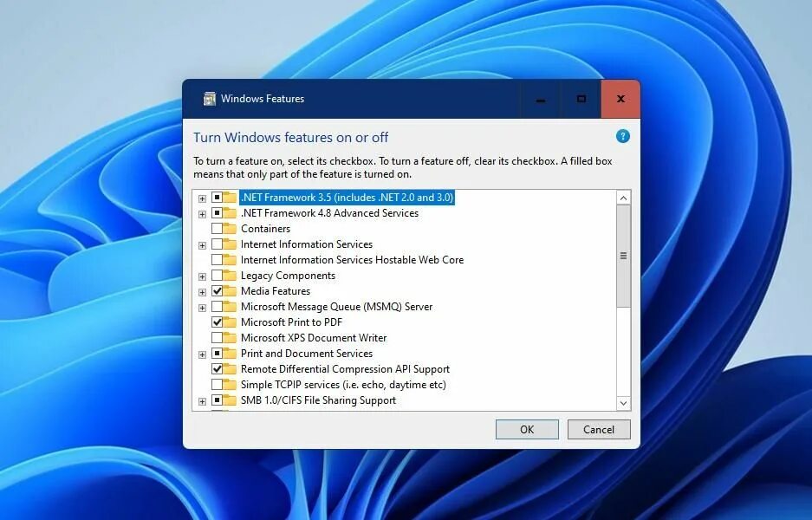Expand the Legacy Components node
The width and height of the screenshot is (812, 520).
(x=202, y=276)
